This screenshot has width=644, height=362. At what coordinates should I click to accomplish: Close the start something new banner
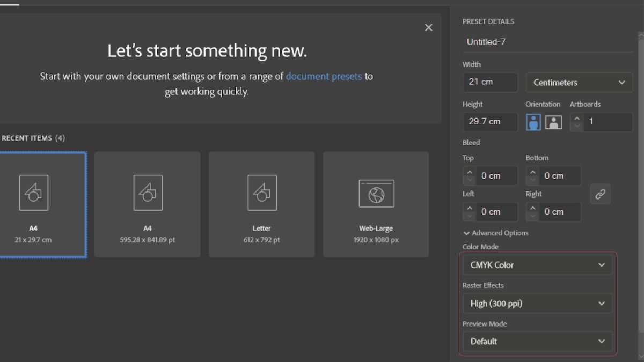point(428,27)
